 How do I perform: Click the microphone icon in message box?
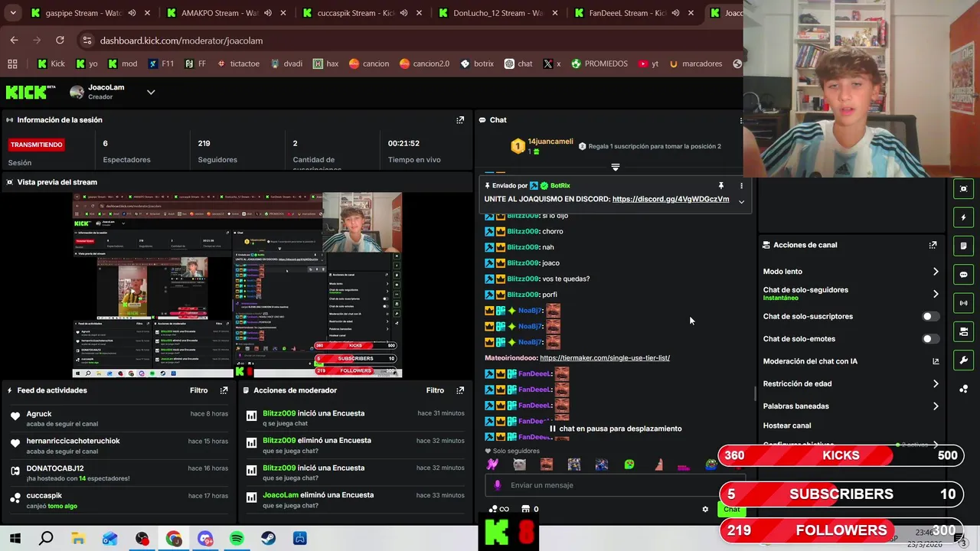[x=498, y=485]
